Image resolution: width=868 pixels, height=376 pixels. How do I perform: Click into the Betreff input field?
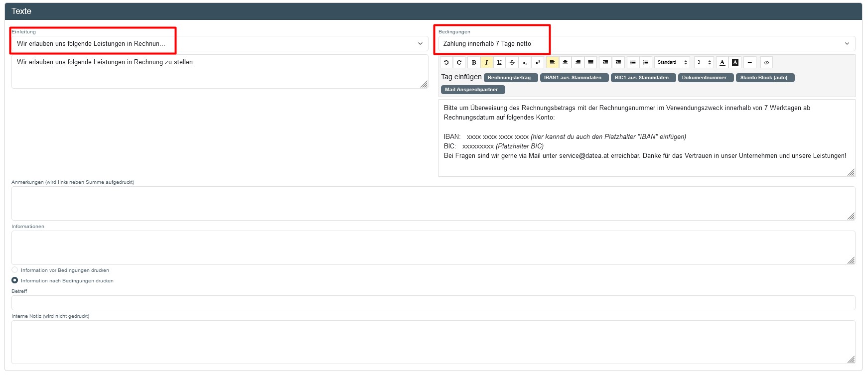point(433,303)
